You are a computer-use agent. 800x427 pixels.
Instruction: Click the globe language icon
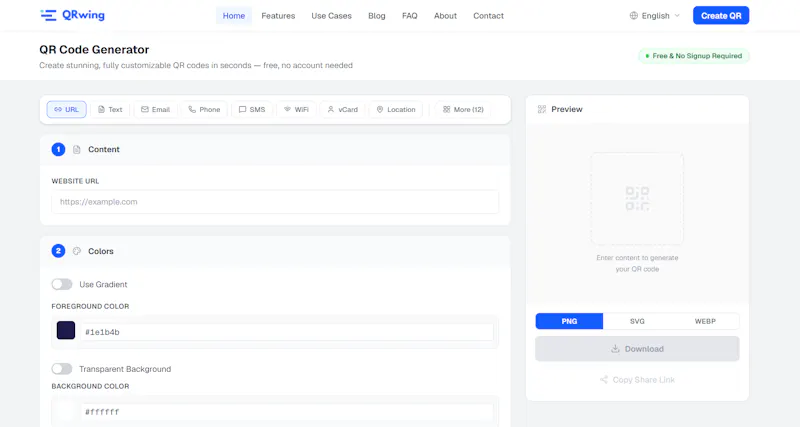tap(634, 16)
